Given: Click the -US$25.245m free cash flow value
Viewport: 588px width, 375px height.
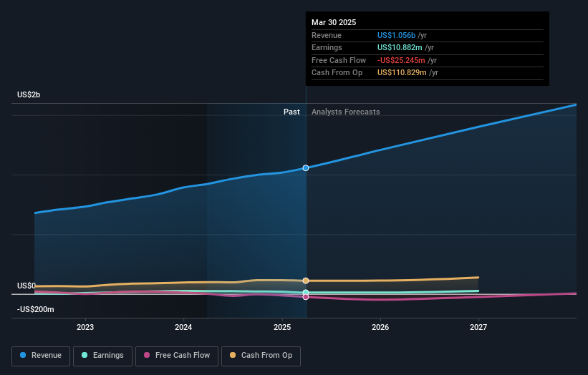Looking at the screenshot, I should click(x=401, y=60).
